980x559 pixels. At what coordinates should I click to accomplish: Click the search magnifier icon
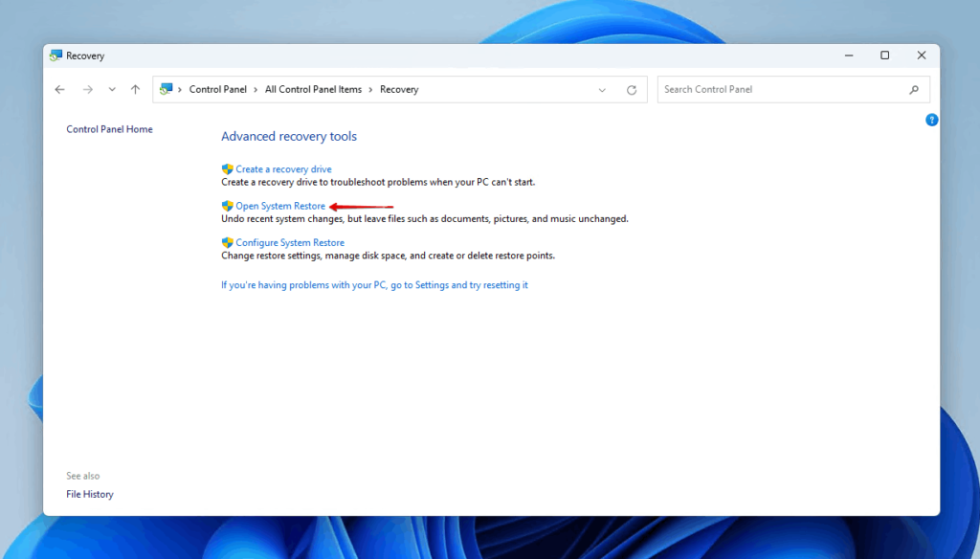(914, 89)
